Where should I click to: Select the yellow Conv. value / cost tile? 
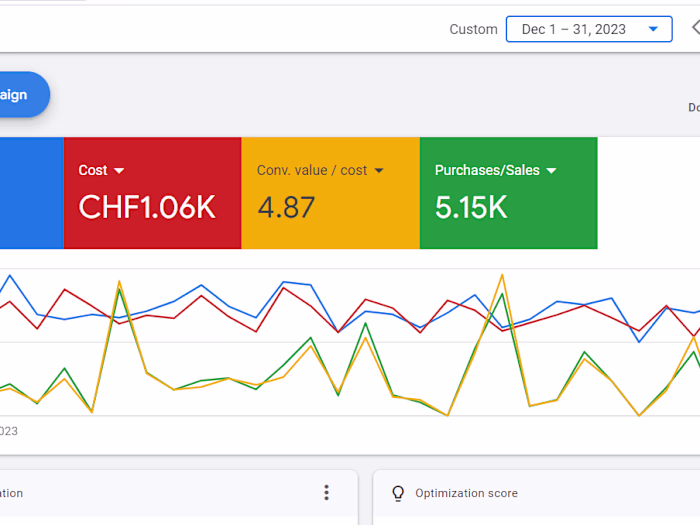330,193
